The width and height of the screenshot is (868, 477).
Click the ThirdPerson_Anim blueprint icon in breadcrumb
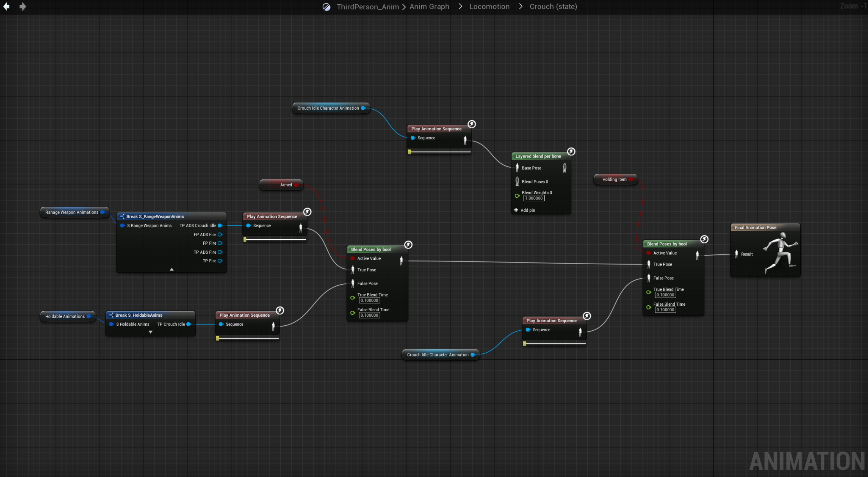point(326,7)
